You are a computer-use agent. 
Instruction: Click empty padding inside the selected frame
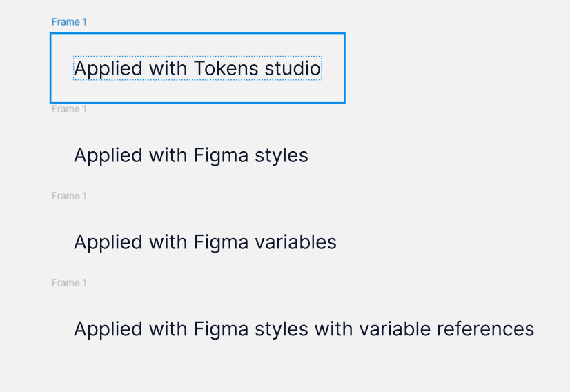pos(197,92)
